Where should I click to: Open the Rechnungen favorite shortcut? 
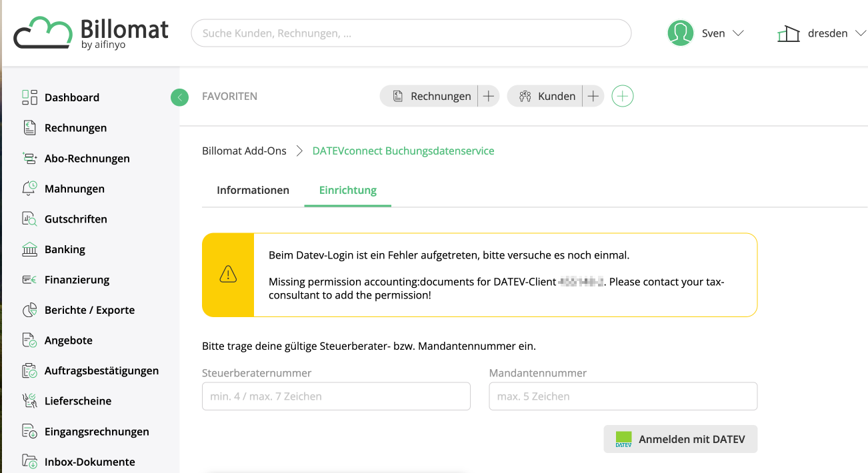point(429,97)
